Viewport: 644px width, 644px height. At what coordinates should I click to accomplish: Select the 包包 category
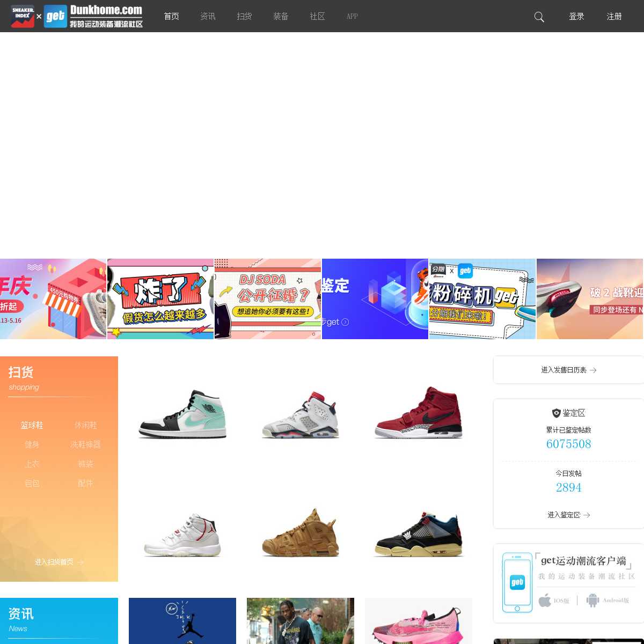[x=32, y=483]
